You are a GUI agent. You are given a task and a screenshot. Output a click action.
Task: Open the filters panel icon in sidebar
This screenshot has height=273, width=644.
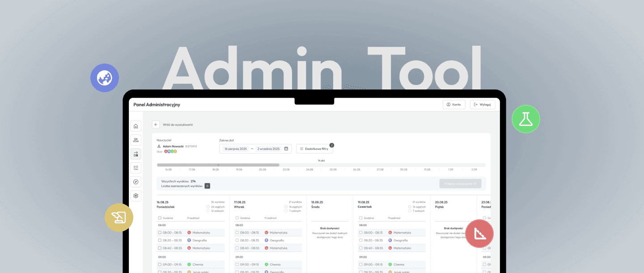(x=136, y=167)
